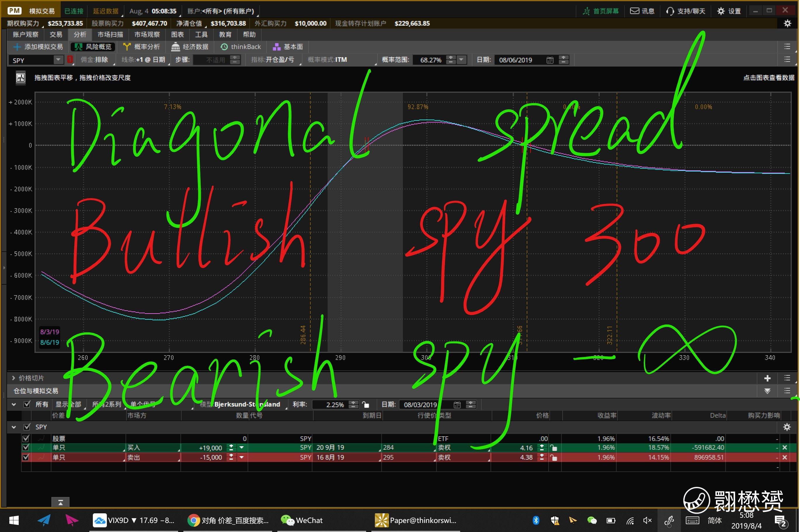
Task: Open 经济数据 economic data
Action: click(x=190, y=47)
